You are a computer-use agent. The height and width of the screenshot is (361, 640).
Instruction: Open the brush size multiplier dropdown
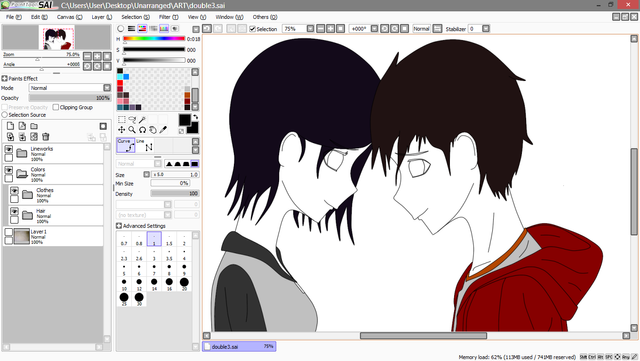(147, 174)
